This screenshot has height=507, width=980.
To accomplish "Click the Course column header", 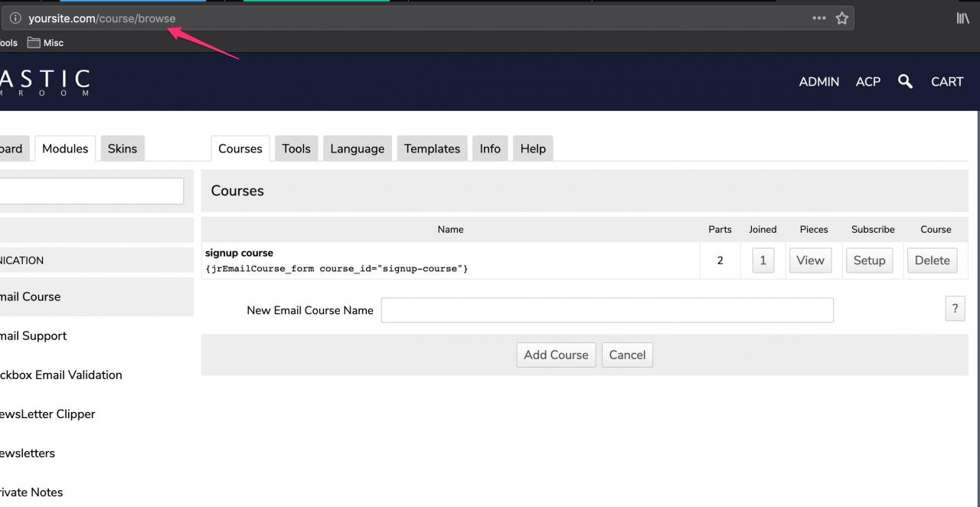I will pyautogui.click(x=936, y=229).
